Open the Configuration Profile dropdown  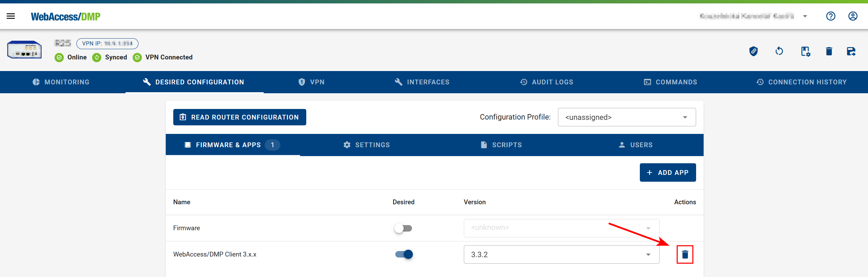click(x=627, y=117)
